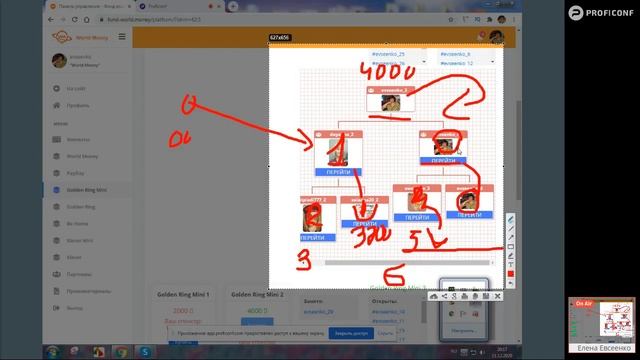Switch to the Панель управления browser tab
Viewport: 640px width, 360px height.
tap(90, 6)
